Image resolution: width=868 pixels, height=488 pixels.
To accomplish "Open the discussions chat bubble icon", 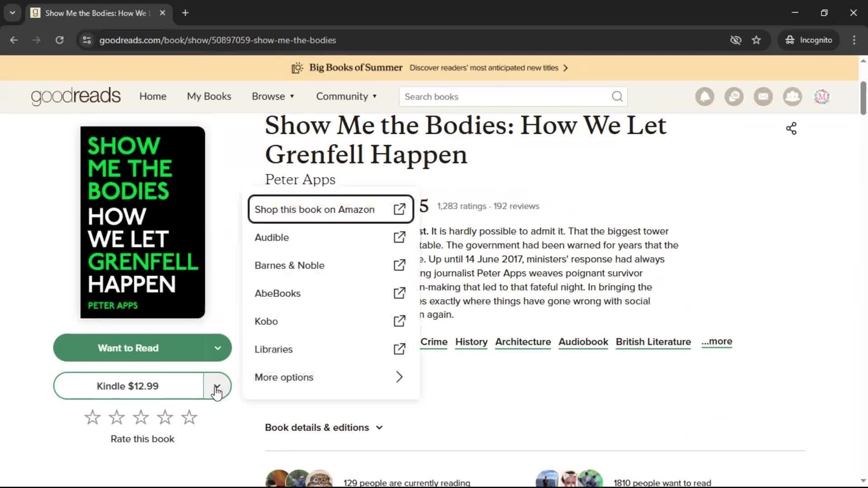I will click(734, 97).
